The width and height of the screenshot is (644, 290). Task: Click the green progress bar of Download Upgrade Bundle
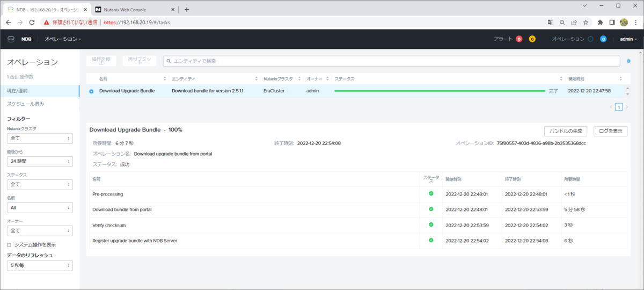click(439, 91)
